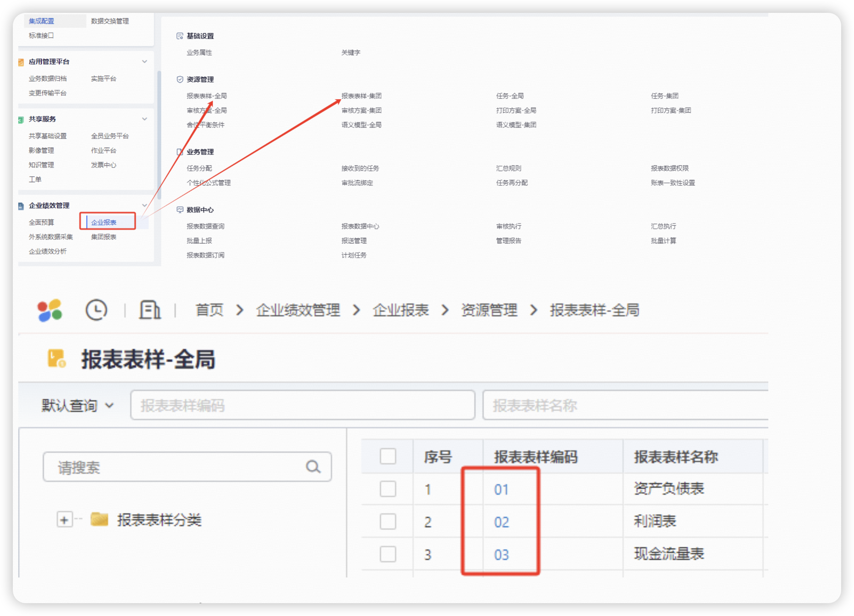Click the report document icon beside clock
This screenshot has width=854, height=616.
(x=150, y=310)
